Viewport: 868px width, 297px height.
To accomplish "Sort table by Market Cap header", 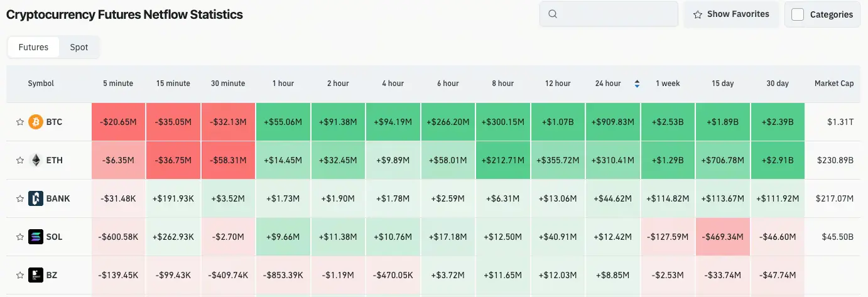I will pyautogui.click(x=834, y=84).
